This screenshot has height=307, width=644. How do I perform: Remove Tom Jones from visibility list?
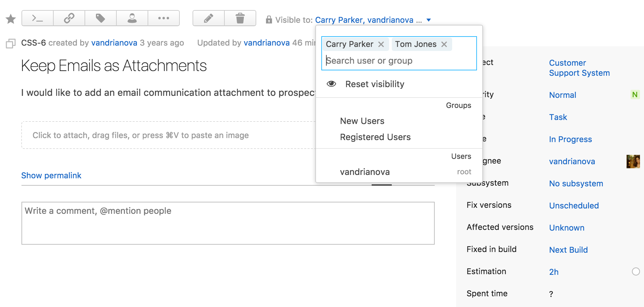(444, 44)
